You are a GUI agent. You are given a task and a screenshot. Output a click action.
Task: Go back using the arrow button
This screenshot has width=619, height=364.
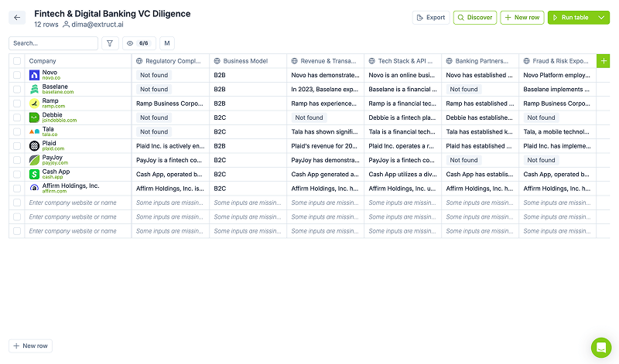coord(17,17)
